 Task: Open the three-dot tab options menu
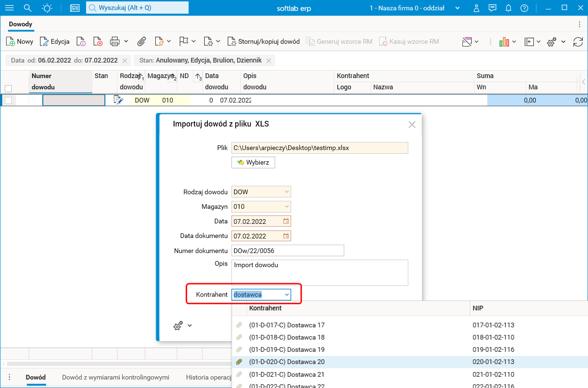coord(579,24)
